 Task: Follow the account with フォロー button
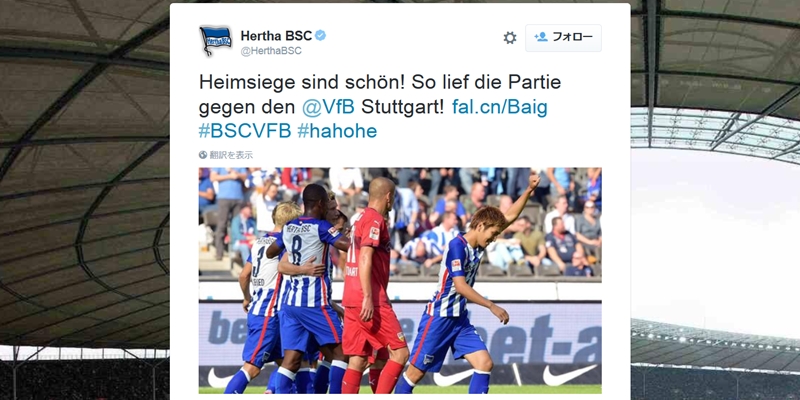563,38
